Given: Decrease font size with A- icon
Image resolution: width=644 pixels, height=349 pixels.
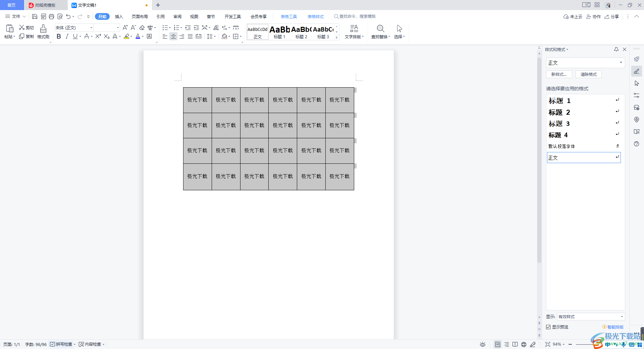Looking at the screenshot, I should pyautogui.click(x=133, y=28).
